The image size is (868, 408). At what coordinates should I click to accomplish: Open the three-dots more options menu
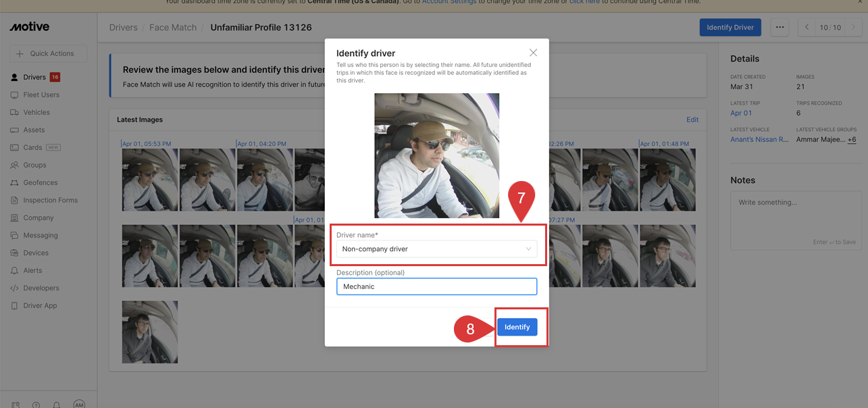pyautogui.click(x=780, y=28)
